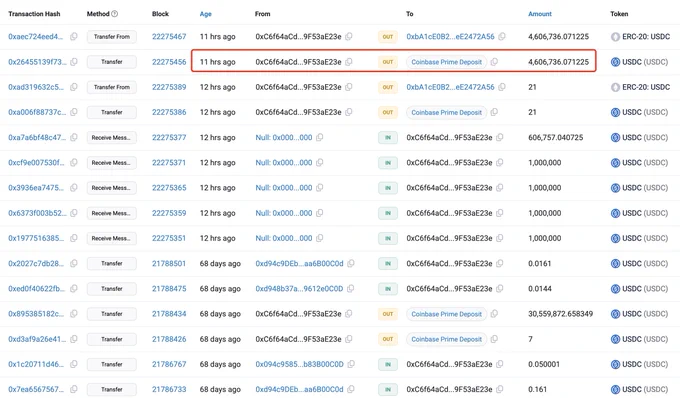The image size is (680, 398).
Task: Open block 22275467
Action: pos(169,36)
